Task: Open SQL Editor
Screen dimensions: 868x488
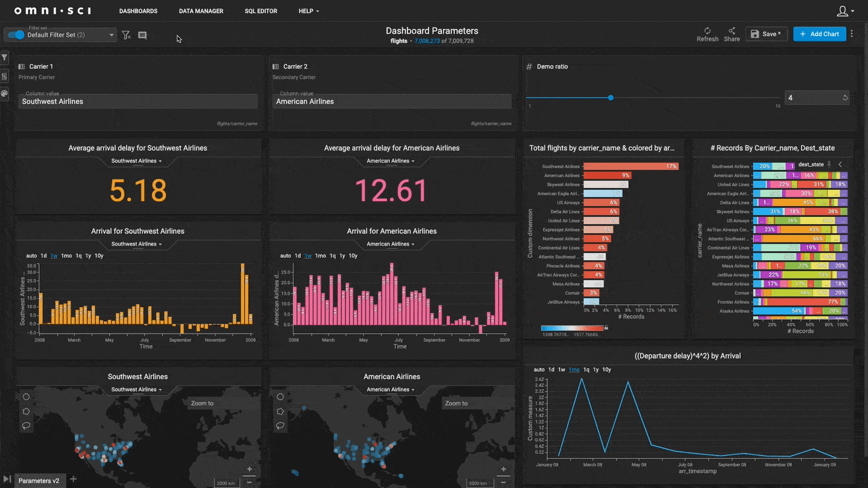Action: [x=261, y=11]
